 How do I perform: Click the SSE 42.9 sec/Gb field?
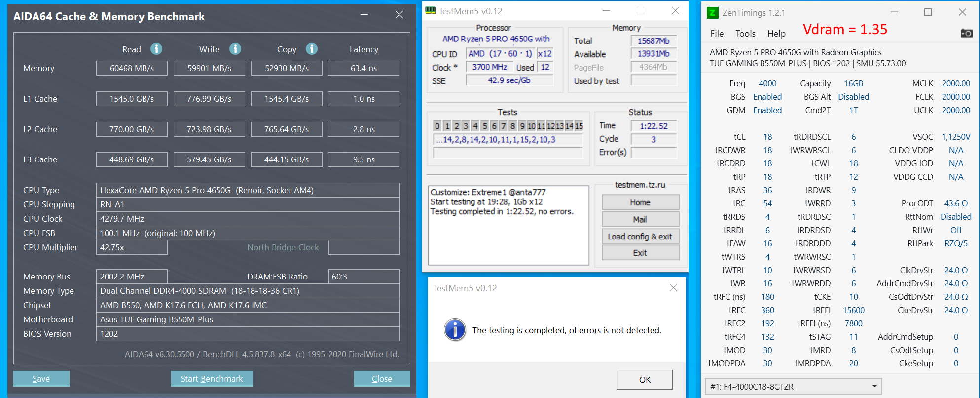(509, 80)
